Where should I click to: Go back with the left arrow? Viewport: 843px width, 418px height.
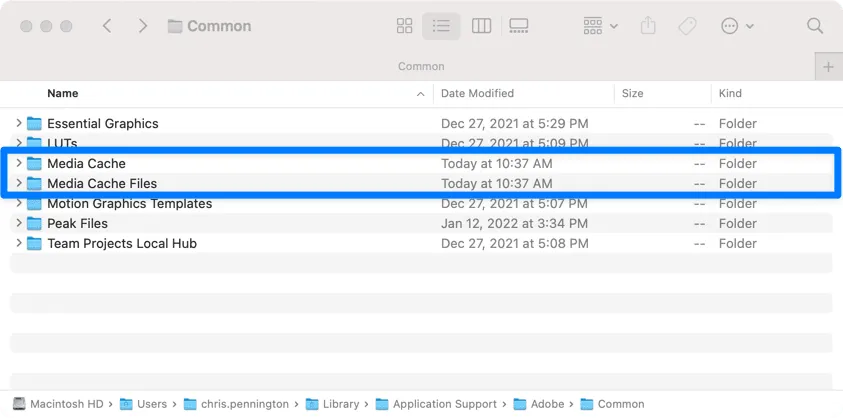tap(107, 26)
